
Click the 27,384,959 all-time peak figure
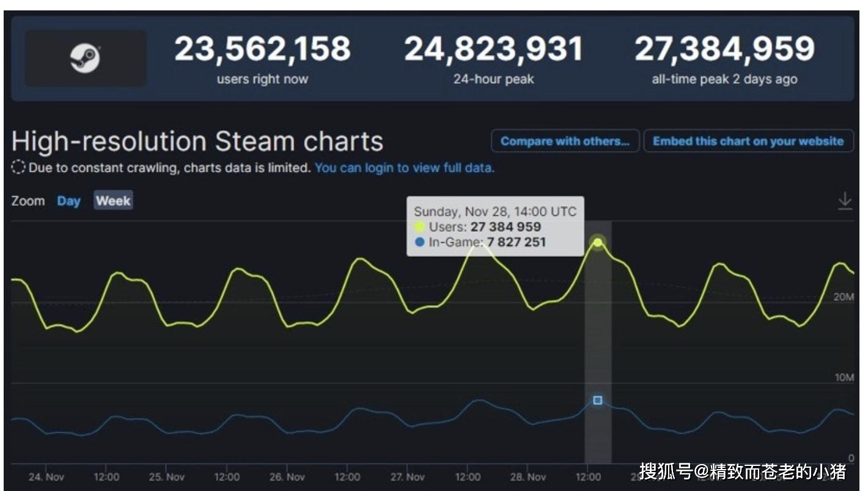[724, 50]
